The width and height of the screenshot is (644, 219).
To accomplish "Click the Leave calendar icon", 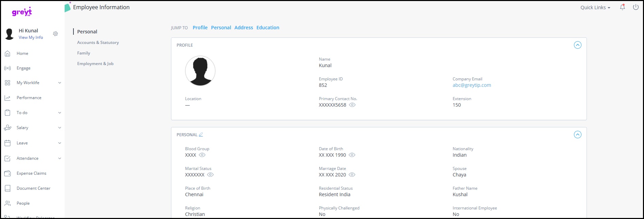I will [x=7, y=143].
